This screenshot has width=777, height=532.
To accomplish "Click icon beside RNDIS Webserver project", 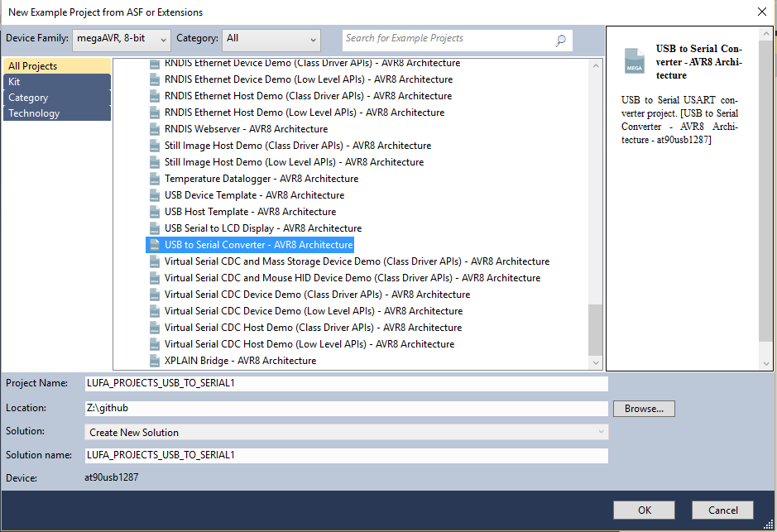I will pyautogui.click(x=155, y=129).
